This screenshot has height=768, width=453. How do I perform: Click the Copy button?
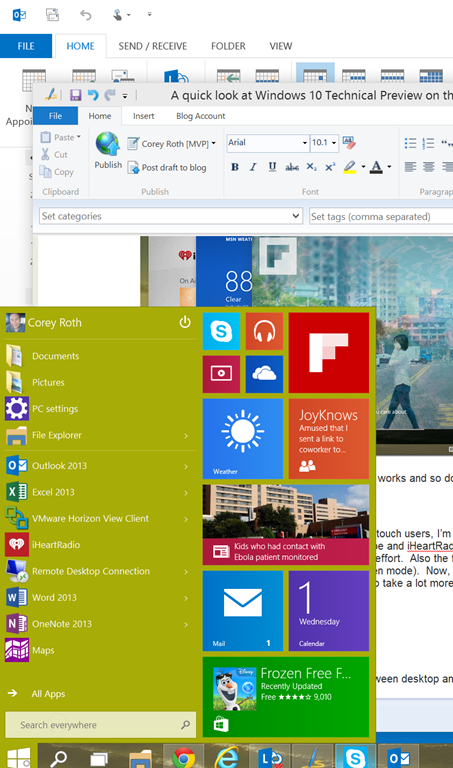[57, 172]
